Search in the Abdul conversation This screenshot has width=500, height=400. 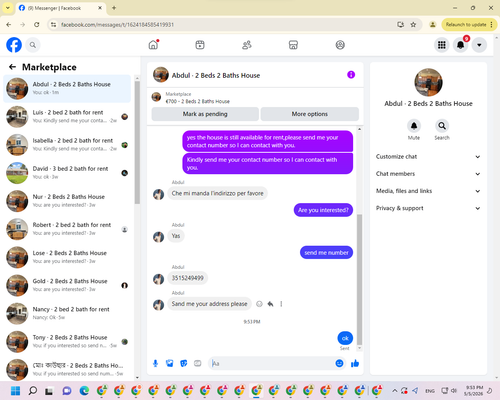442,126
